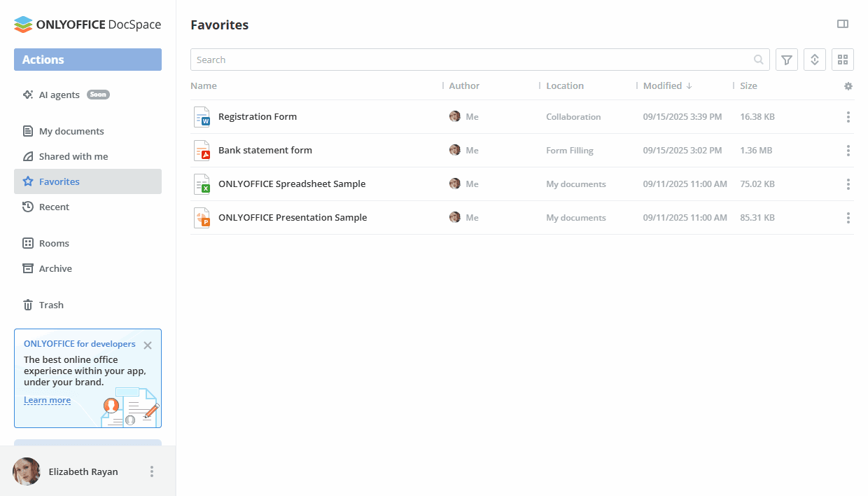Viewport: 868px width, 496px height.
Task: Click the Learn more link
Action: tap(47, 399)
